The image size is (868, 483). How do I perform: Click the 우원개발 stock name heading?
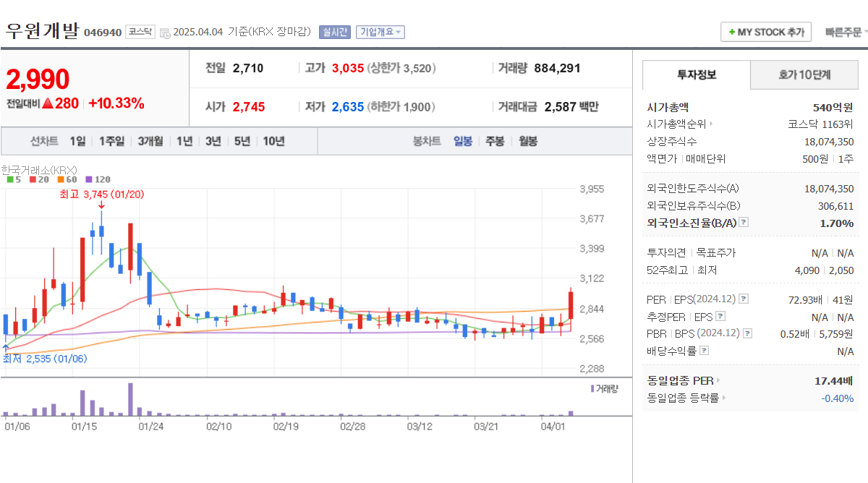click(42, 31)
